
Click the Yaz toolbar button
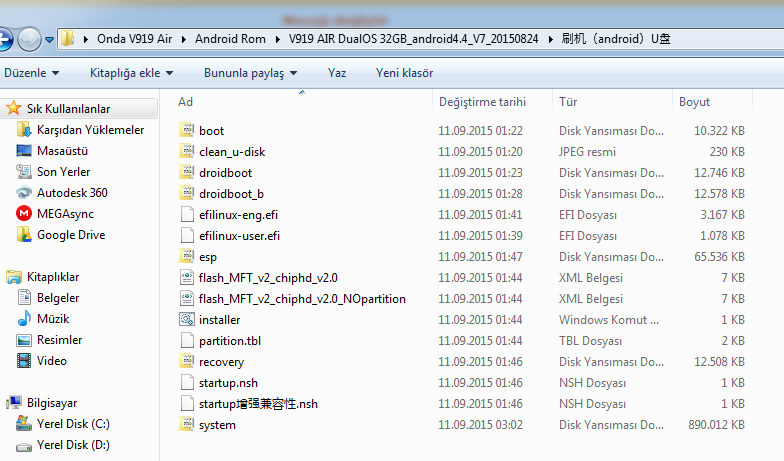pos(337,73)
